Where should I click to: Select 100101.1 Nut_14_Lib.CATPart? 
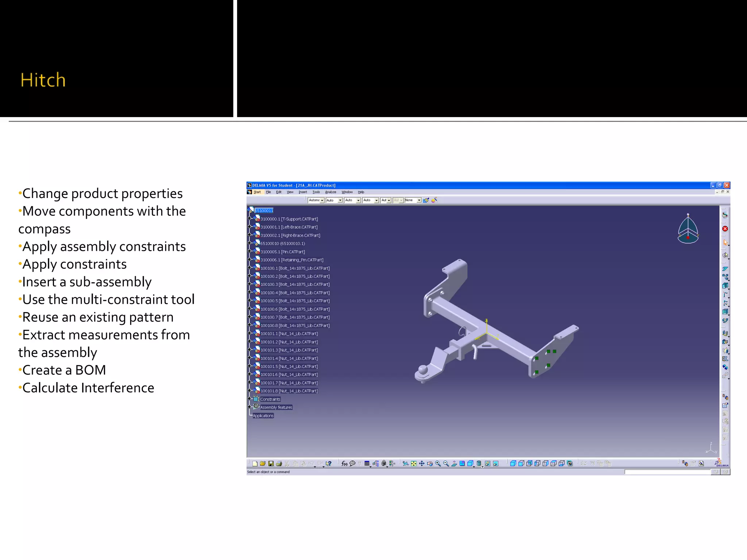click(289, 334)
